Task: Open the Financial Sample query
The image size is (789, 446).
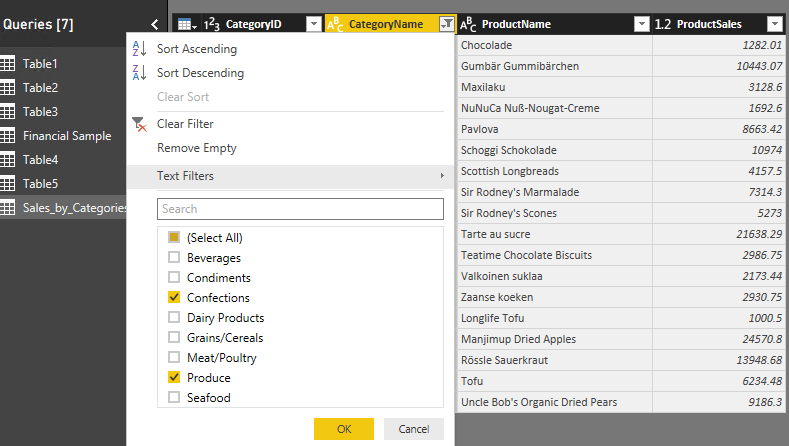Action: (67, 136)
